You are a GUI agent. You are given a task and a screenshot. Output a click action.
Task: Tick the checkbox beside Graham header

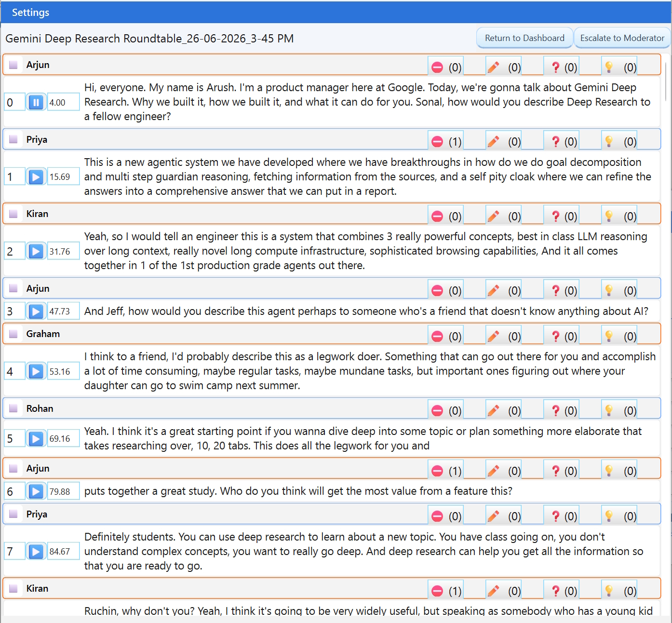pyautogui.click(x=13, y=334)
